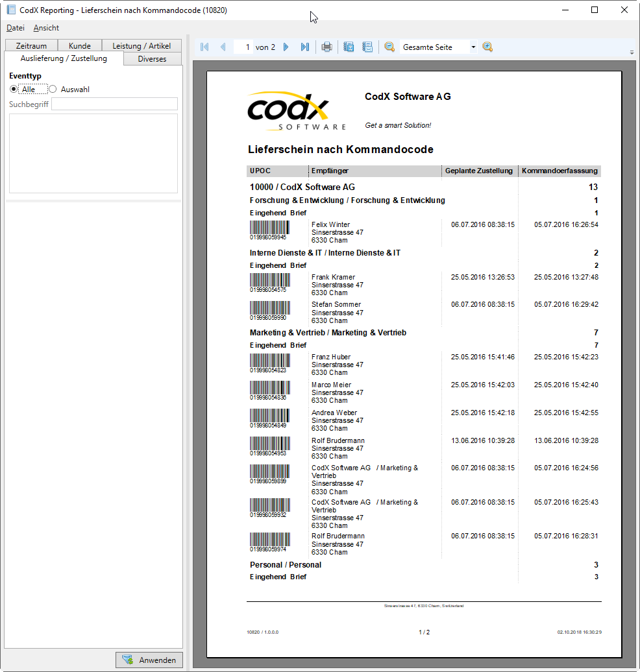
Task: Minimize the CodX Reporting window
Action: click(x=565, y=10)
